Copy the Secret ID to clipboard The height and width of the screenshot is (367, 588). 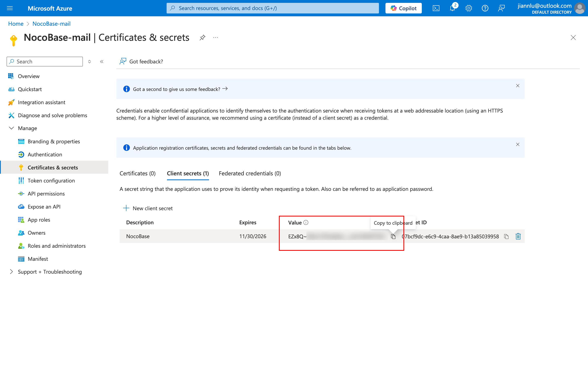[506, 237]
